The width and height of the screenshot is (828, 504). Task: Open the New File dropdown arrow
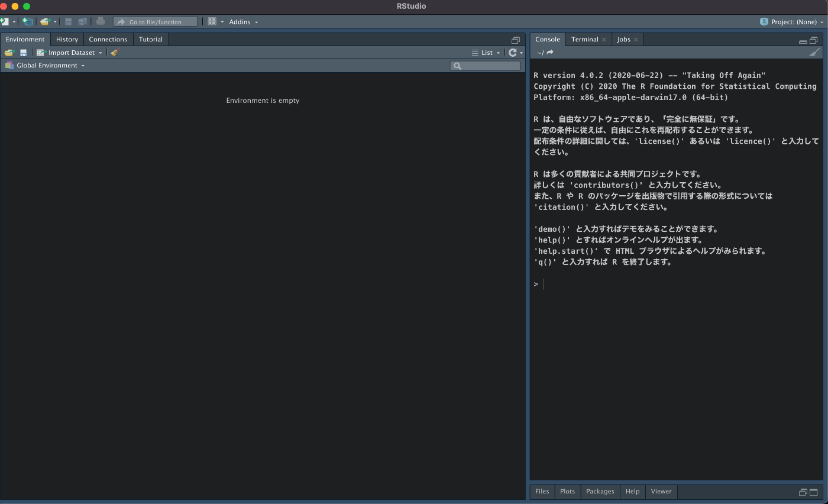pos(14,22)
